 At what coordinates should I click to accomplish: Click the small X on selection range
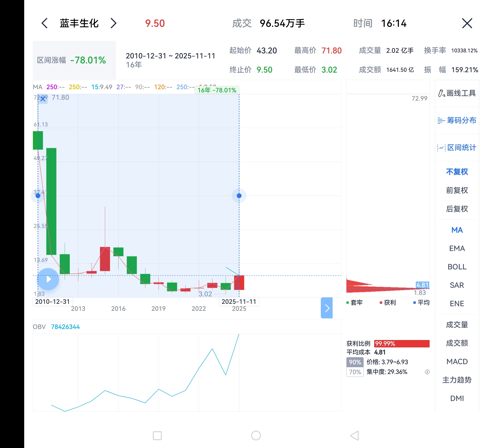click(x=43, y=99)
